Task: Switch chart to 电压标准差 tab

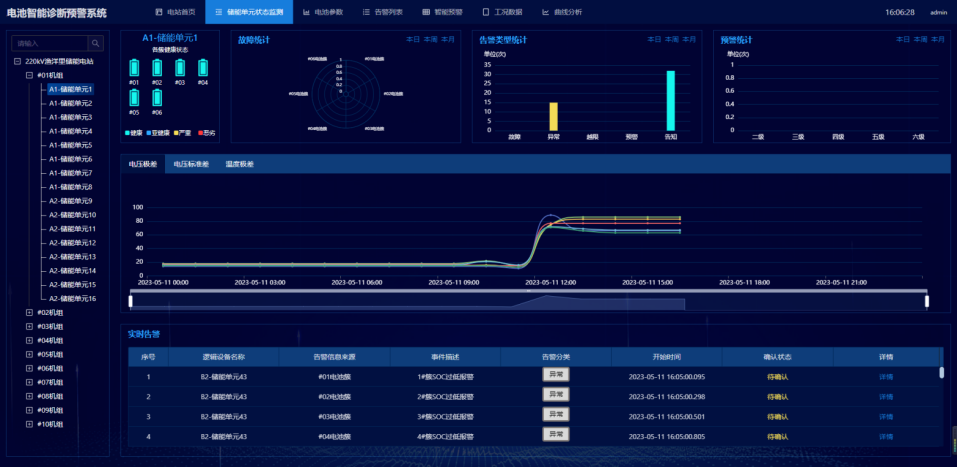Action: point(191,164)
